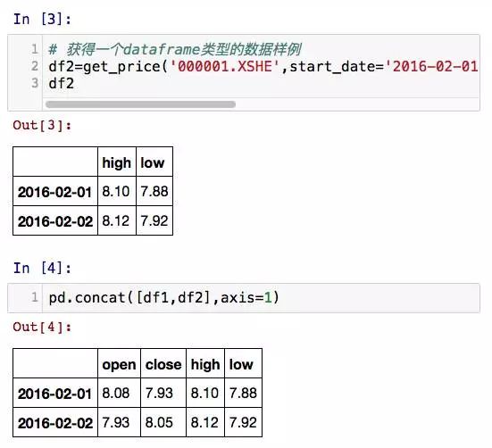Viewport: 492px width, 448px height.
Task: Click the 8.05 cell in Out[4] table
Action: click(163, 422)
